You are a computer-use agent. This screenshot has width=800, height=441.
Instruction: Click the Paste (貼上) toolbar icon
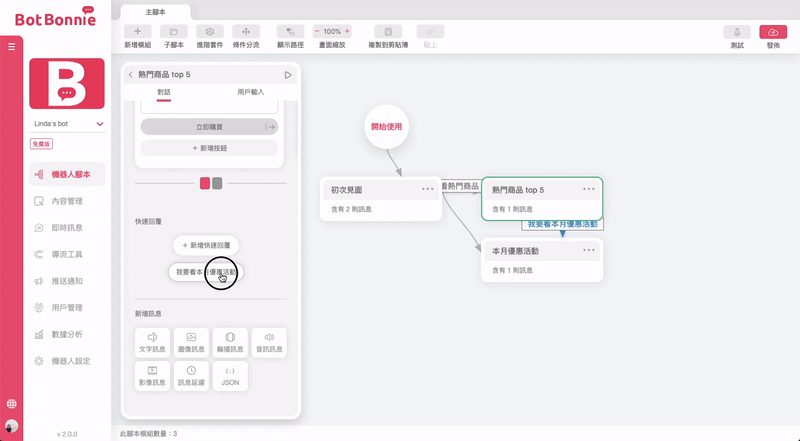(430, 32)
